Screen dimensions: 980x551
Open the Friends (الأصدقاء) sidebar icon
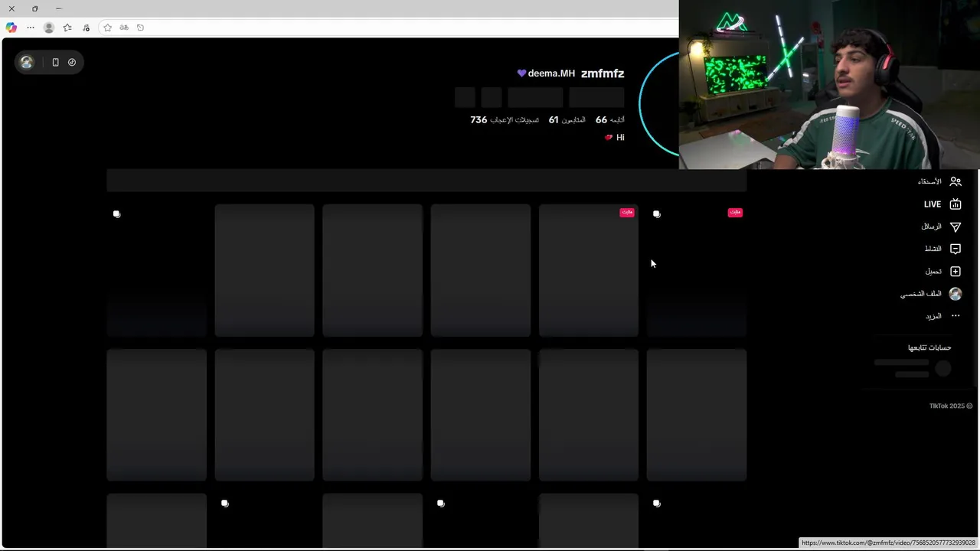click(955, 181)
